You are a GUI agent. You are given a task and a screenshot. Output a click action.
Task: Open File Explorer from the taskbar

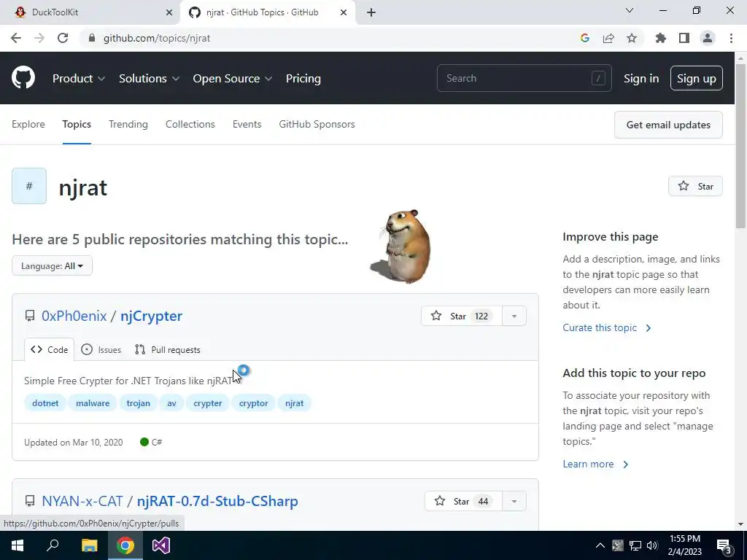(x=89, y=545)
